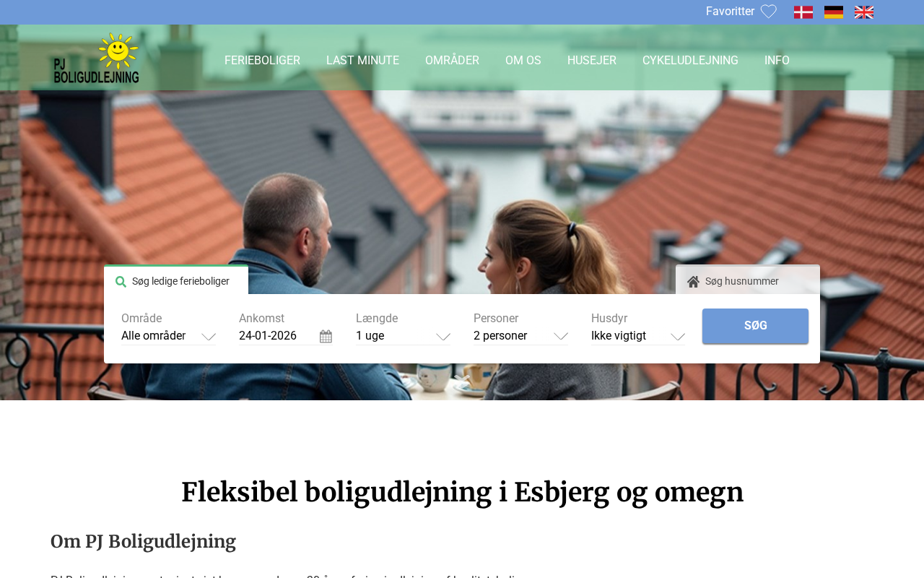This screenshot has height=578, width=924.
Task: Switch language with the German flag
Action: coord(833,12)
